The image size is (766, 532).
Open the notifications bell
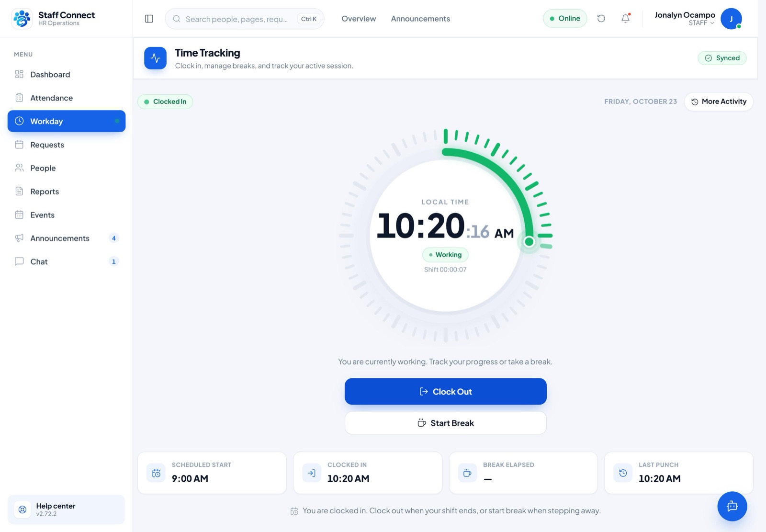tap(626, 19)
